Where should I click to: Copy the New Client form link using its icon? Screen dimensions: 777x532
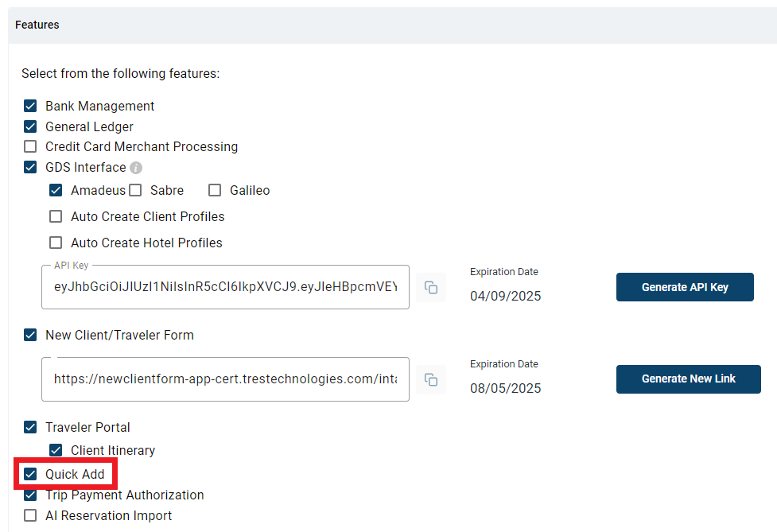[431, 379]
